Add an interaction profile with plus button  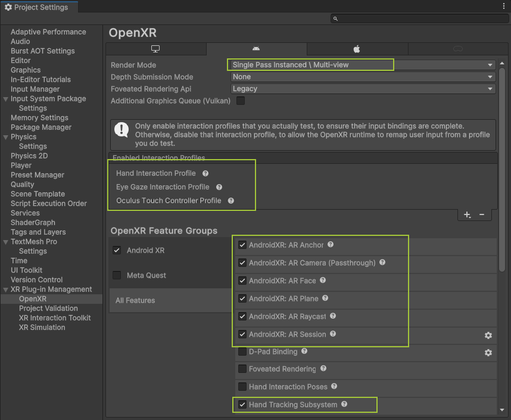(x=467, y=214)
